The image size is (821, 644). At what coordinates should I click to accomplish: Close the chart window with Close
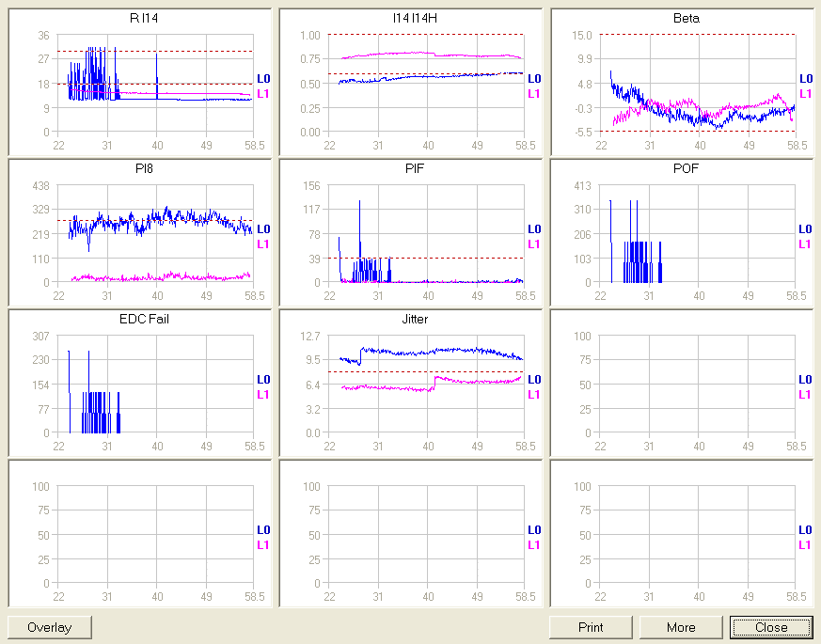coord(770,627)
